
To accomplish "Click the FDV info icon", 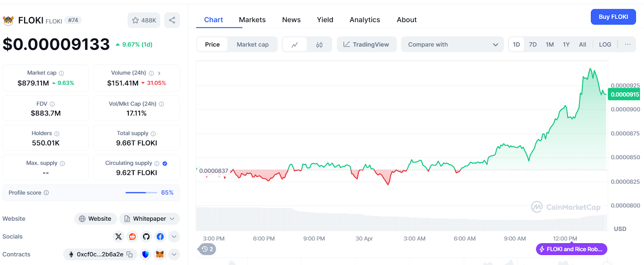I will [52, 104].
